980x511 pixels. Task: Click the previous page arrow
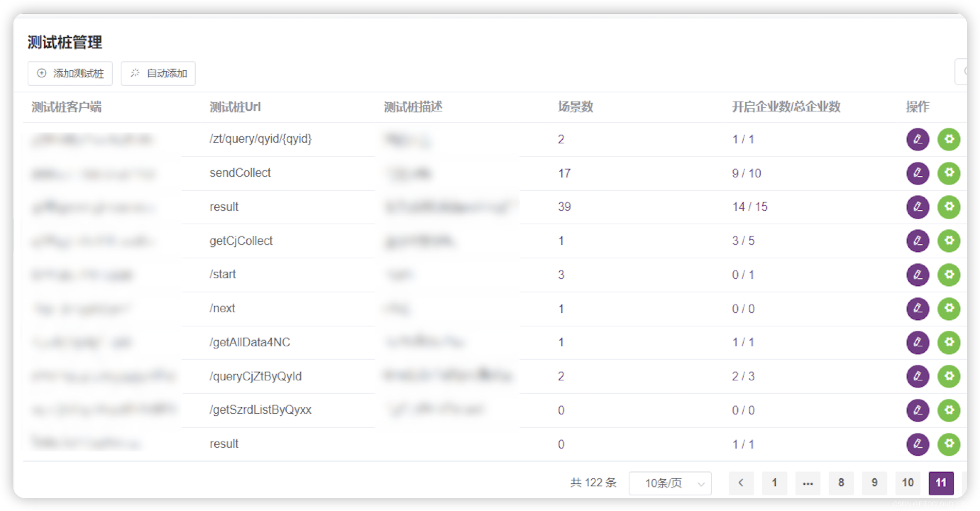(741, 483)
